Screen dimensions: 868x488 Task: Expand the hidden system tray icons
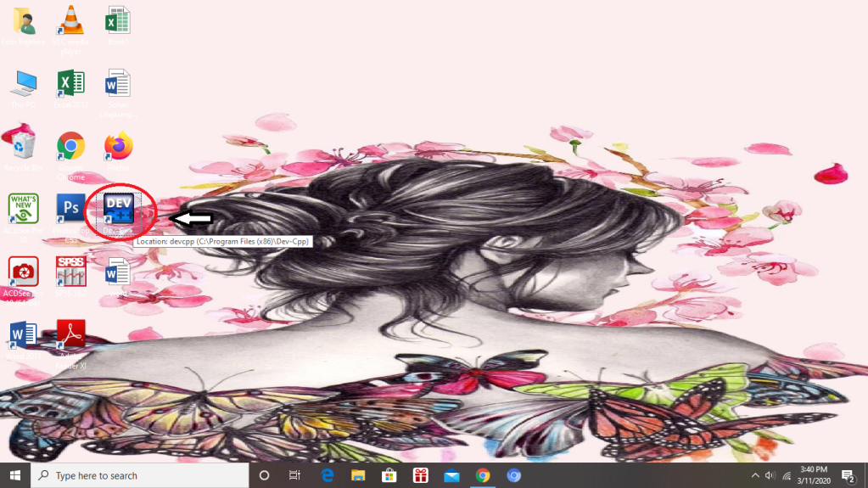(x=755, y=475)
